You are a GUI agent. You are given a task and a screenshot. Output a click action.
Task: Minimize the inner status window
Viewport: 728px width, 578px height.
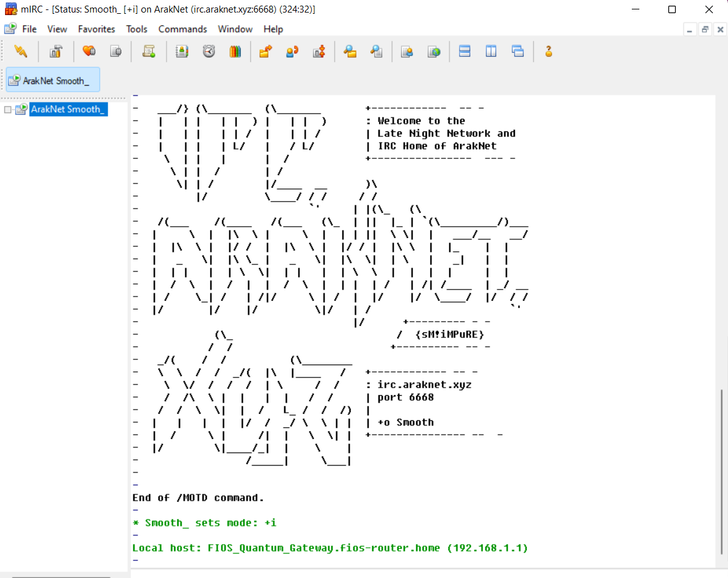[x=690, y=30]
